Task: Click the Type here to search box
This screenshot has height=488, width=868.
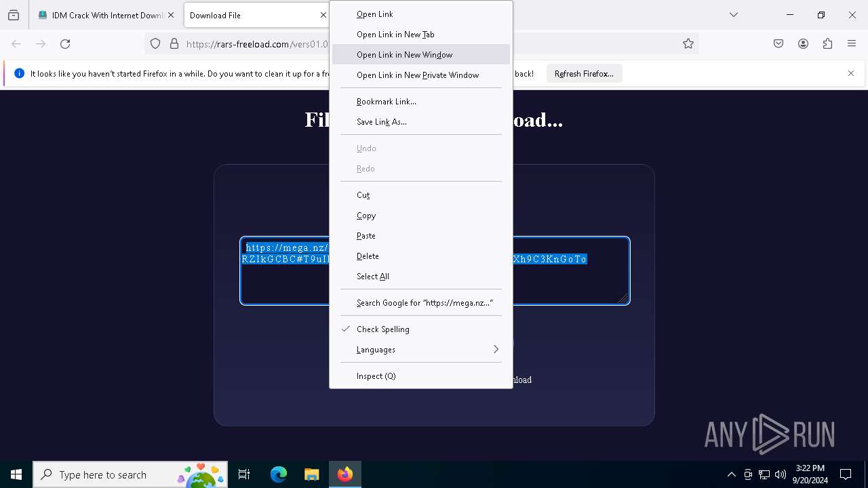Action: click(x=130, y=474)
